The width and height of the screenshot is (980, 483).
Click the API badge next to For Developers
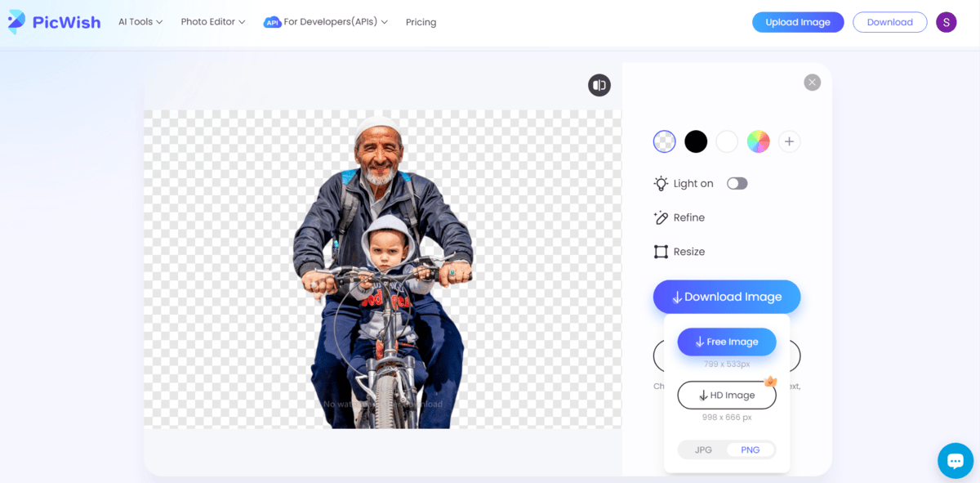tap(272, 22)
